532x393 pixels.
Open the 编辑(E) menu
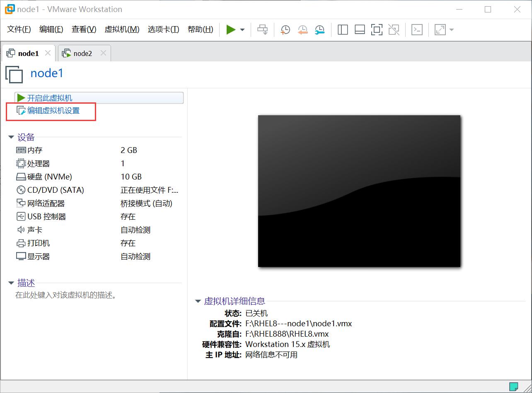[51, 29]
